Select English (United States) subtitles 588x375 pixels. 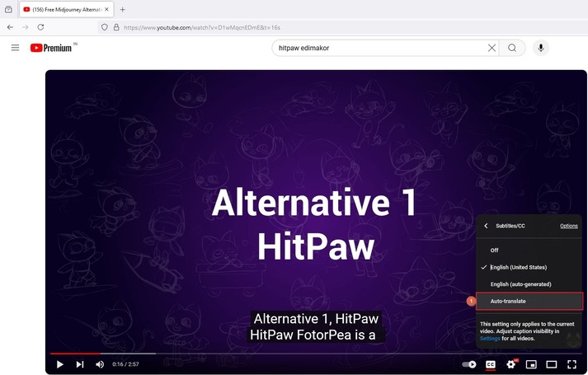(529, 267)
